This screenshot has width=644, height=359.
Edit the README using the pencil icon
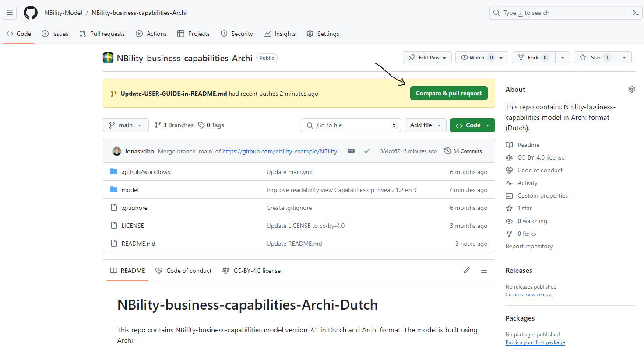coord(466,270)
